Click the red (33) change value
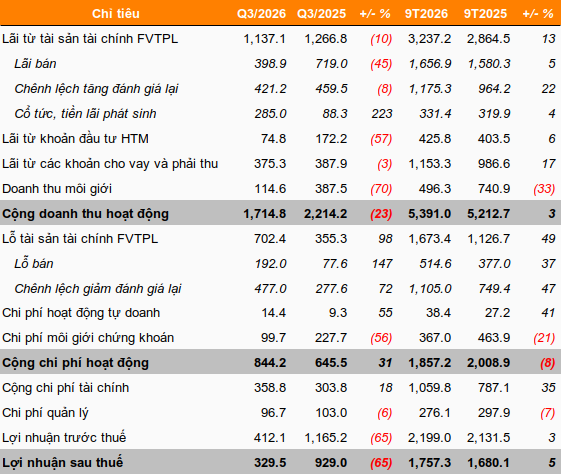 544,189
